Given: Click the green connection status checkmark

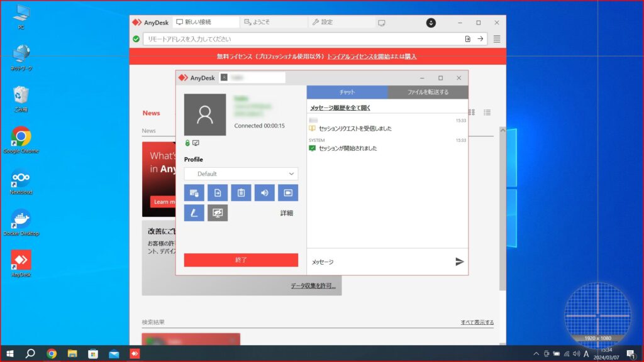Looking at the screenshot, I should point(136,39).
